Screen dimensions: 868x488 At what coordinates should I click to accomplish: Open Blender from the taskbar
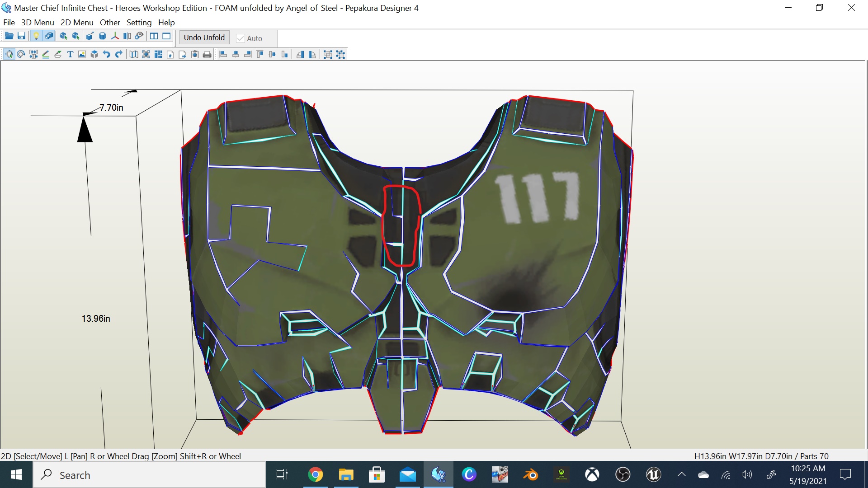531,475
